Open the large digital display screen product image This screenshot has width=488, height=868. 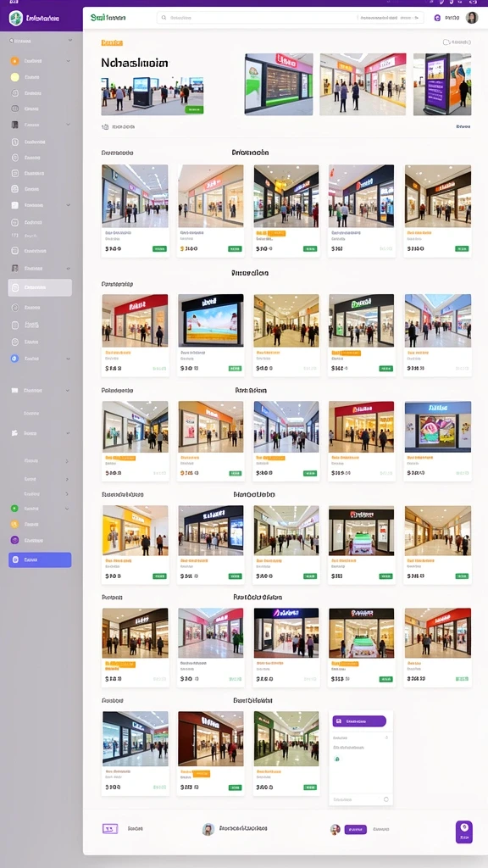[x=211, y=320]
